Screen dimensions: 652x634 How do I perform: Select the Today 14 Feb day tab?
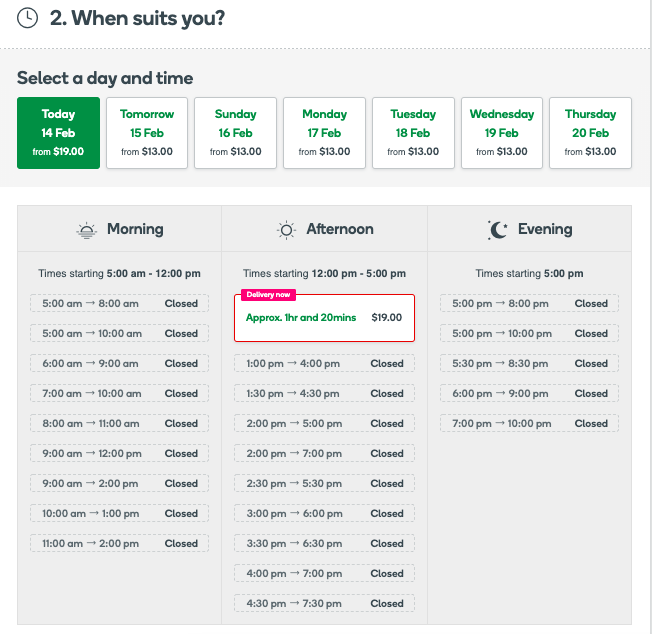pyautogui.click(x=58, y=133)
